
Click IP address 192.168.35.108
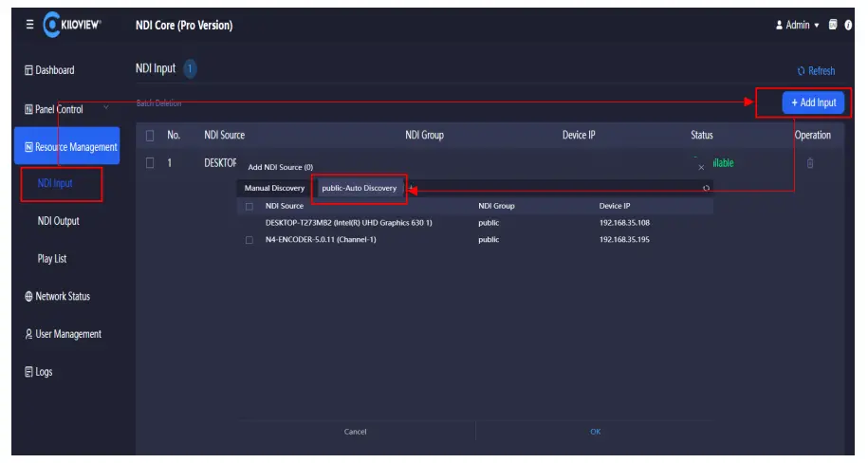tap(624, 223)
